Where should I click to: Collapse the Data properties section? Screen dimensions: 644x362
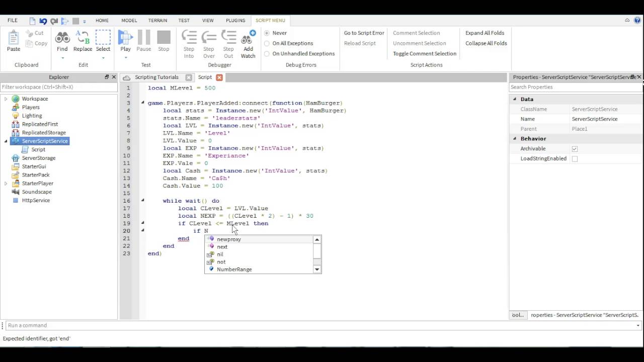coord(515,99)
